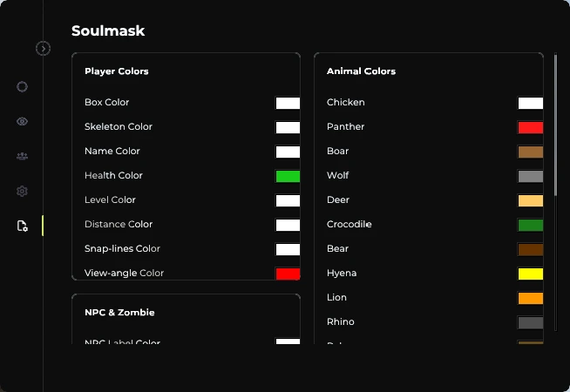Pick the Level Color swatch

(288, 200)
